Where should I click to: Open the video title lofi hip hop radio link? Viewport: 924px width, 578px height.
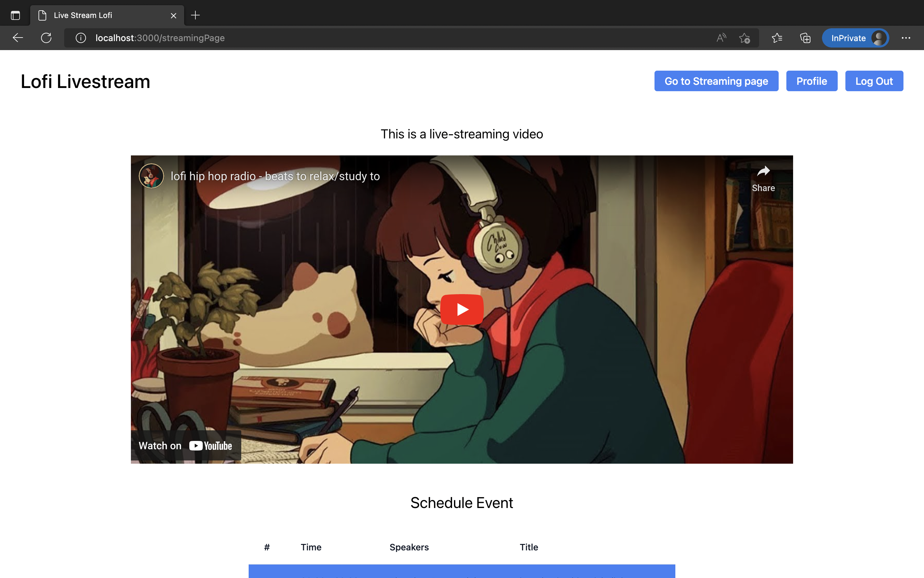pos(275,176)
